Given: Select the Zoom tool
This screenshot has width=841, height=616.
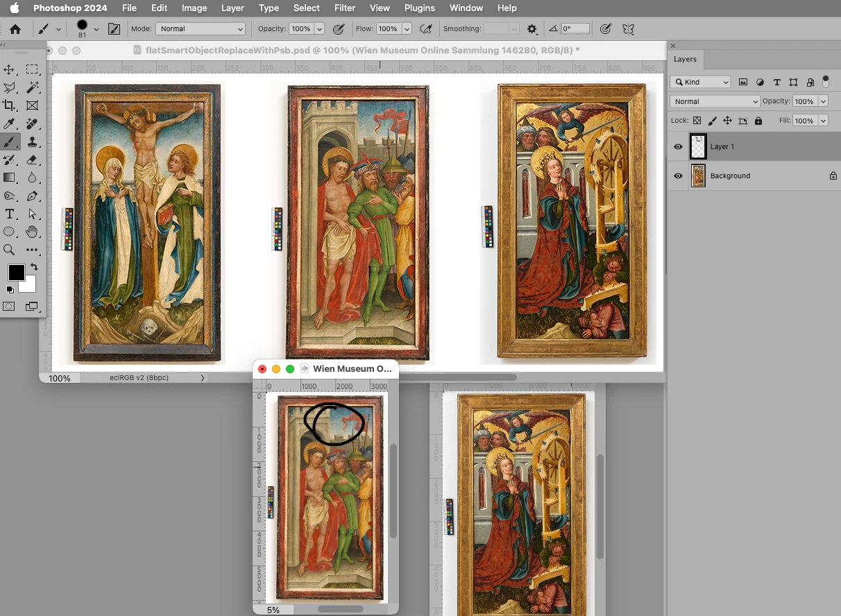Looking at the screenshot, I should 10,250.
